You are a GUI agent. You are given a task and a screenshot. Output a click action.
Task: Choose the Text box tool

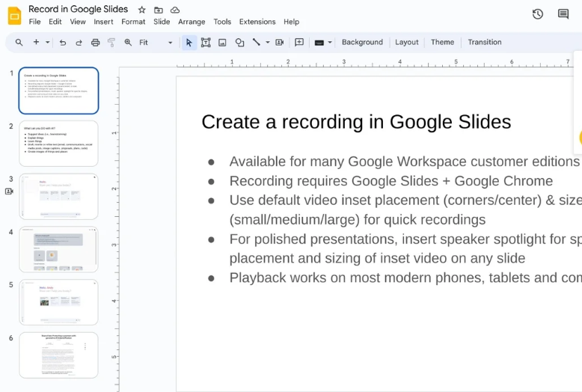pos(206,43)
